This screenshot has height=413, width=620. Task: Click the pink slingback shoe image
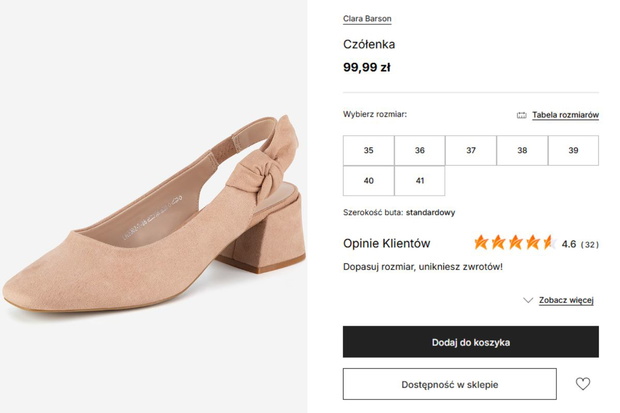[x=153, y=206]
